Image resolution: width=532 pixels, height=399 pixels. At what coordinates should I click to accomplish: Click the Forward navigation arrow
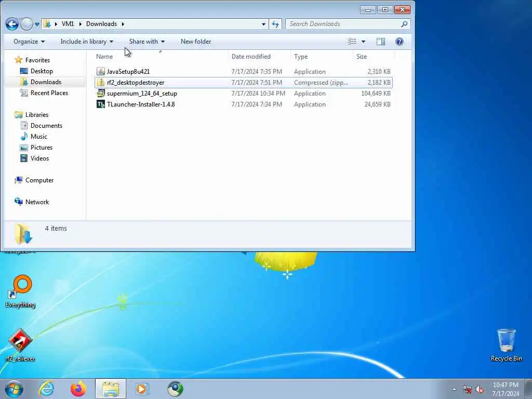[x=26, y=24]
